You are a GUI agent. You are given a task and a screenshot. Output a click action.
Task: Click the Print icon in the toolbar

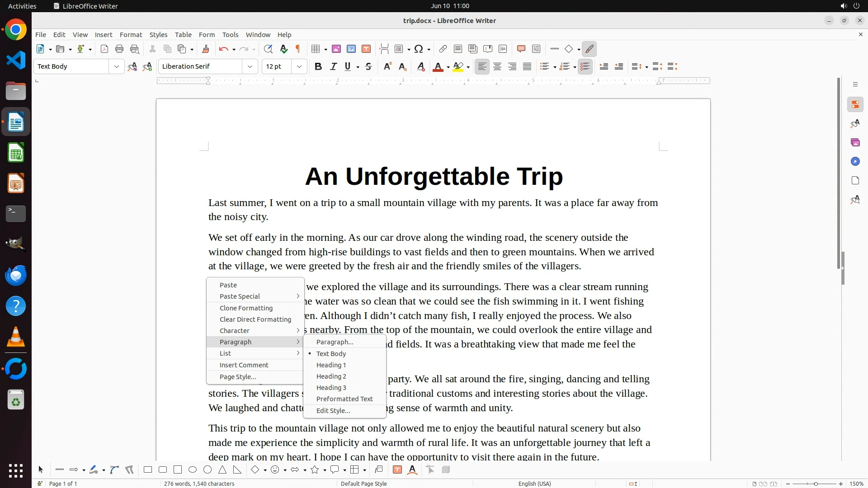click(119, 49)
